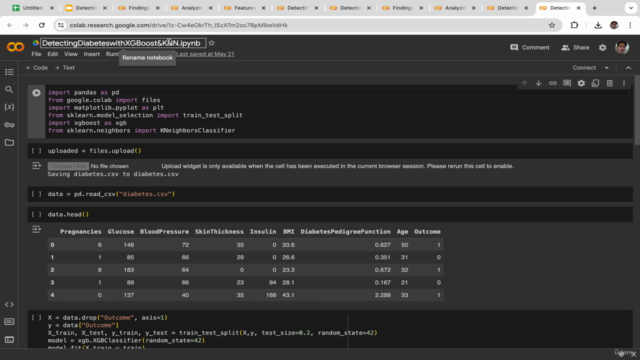The image size is (640, 360).
Task: Run the files.upload cell
Action: 36,151
